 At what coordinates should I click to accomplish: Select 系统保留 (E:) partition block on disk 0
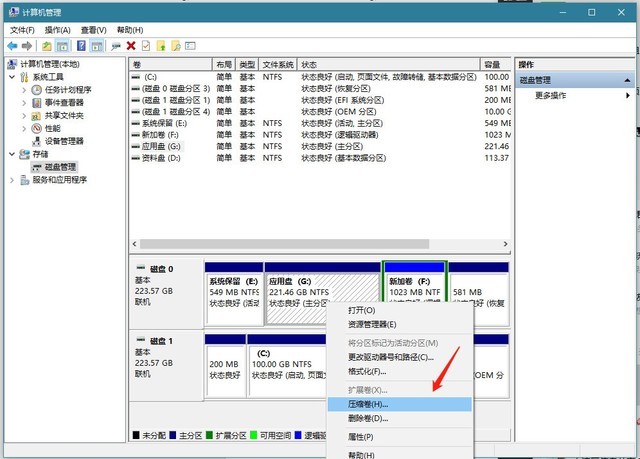[x=234, y=294]
